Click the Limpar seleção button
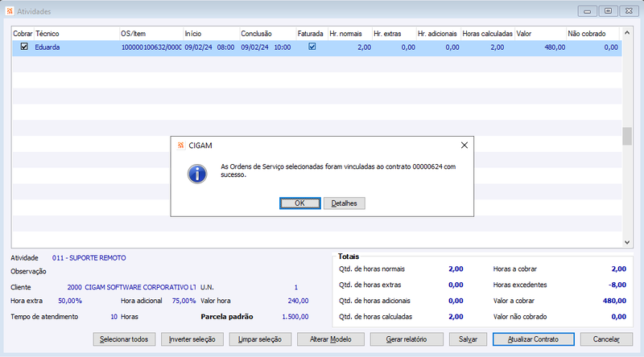This screenshot has height=357, width=644. point(260,339)
